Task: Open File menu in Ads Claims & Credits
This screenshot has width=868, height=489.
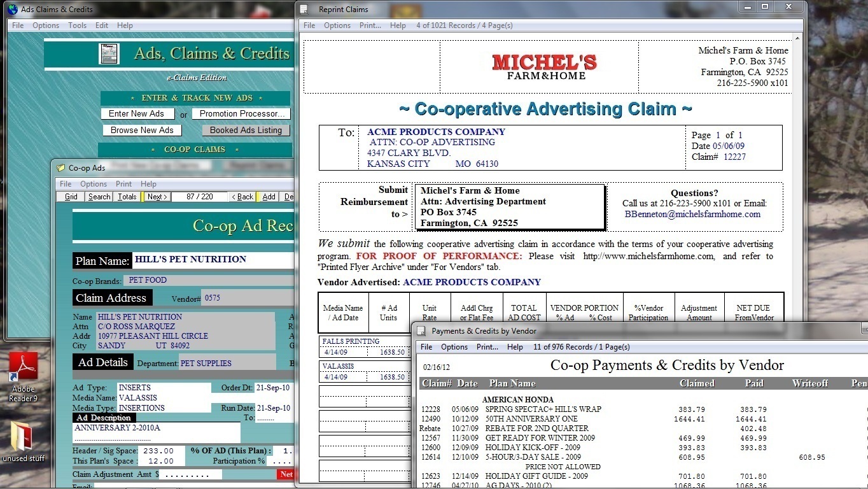Action: (18, 25)
